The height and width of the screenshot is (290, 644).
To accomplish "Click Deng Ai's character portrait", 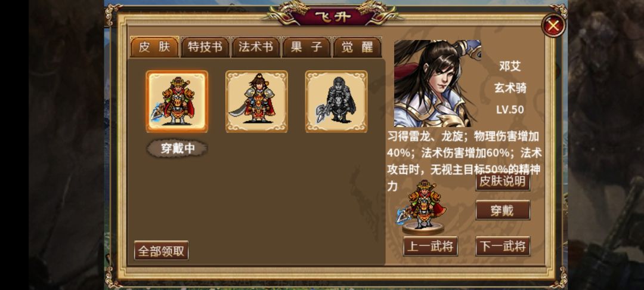I will click(x=438, y=84).
